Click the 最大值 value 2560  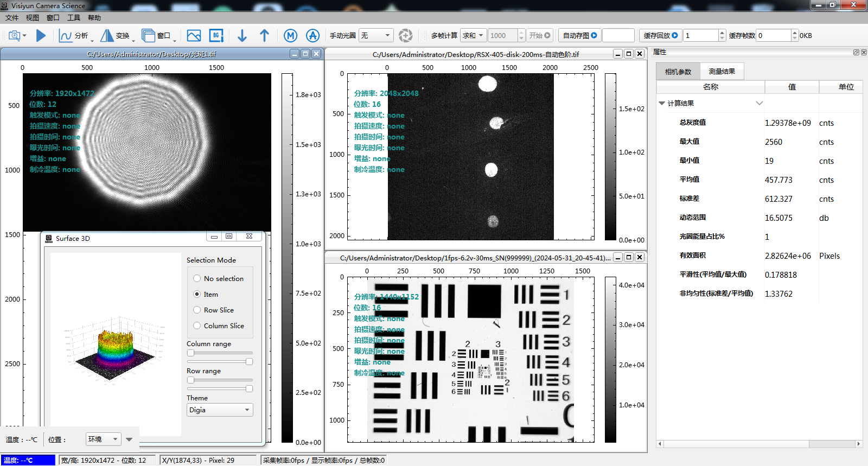(x=774, y=142)
